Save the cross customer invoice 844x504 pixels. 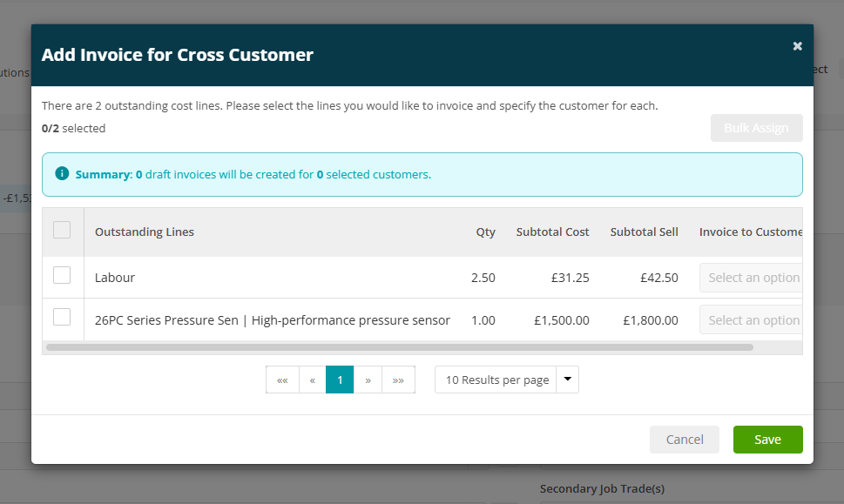coord(767,440)
